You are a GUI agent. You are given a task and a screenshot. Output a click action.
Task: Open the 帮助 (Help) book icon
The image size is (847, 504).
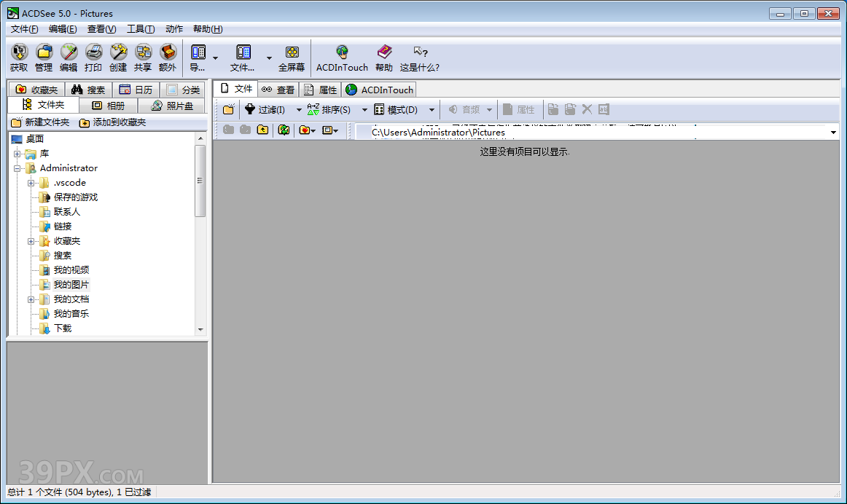coord(383,57)
